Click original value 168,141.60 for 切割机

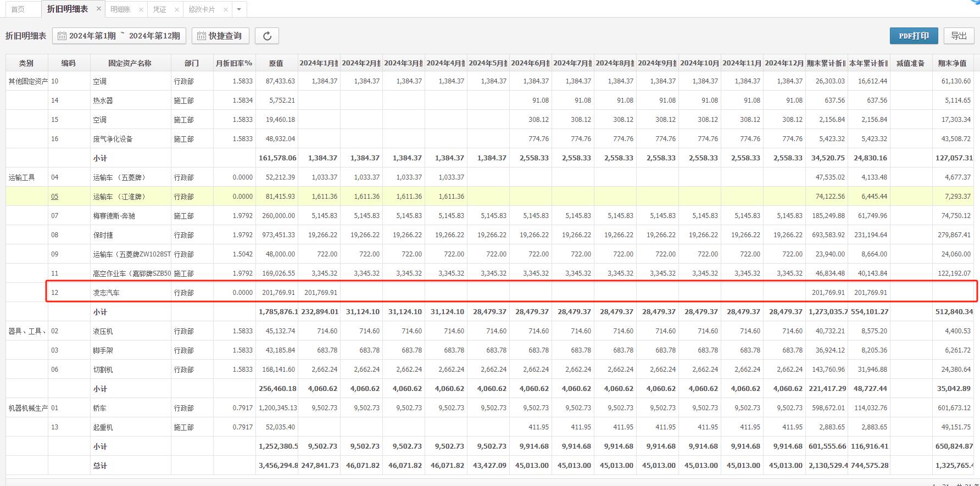(278, 370)
